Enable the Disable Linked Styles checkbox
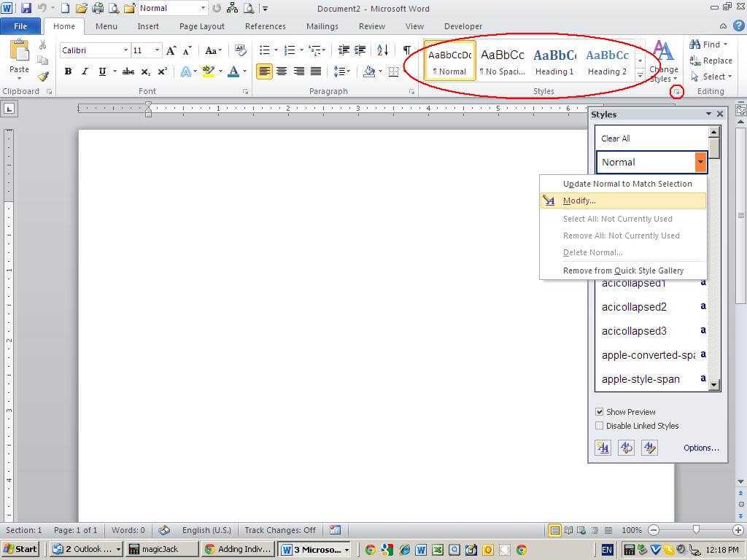 tap(600, 426)
